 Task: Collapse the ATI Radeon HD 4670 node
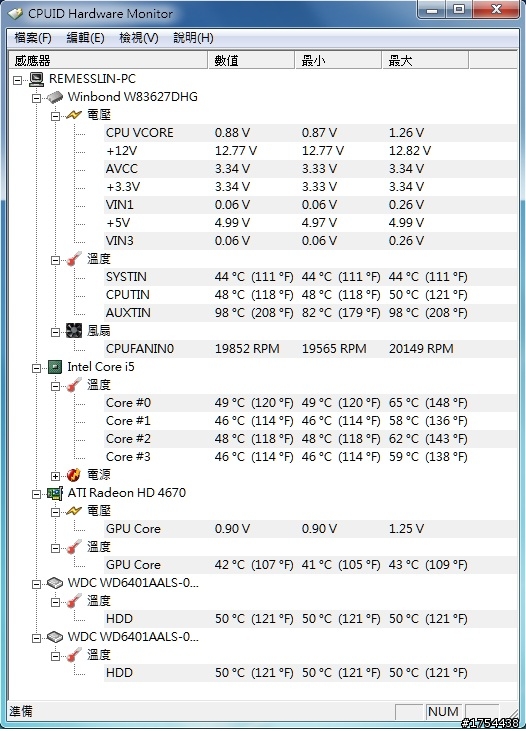[x=36, y=494]
